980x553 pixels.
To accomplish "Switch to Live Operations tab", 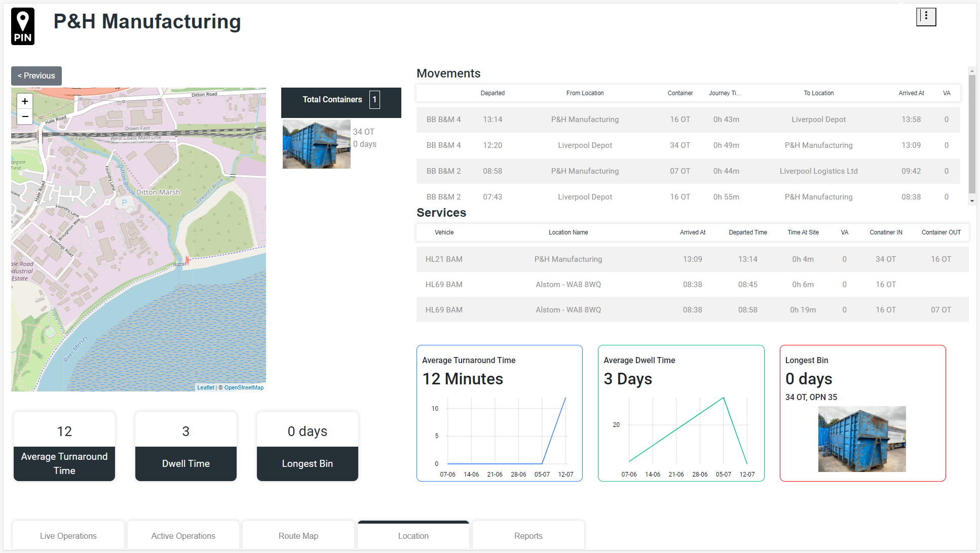I will [x=68, y=536].
